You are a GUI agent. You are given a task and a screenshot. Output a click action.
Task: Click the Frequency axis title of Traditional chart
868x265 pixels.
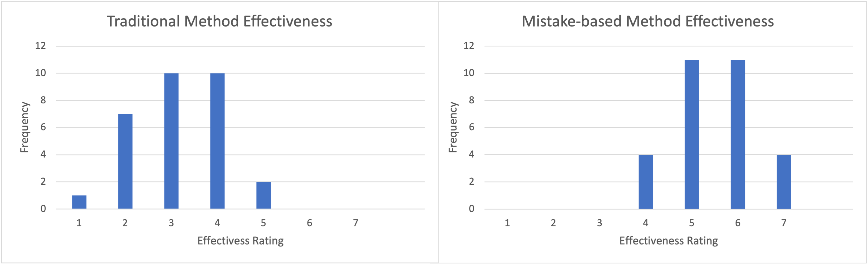click(x=25, y=127)
